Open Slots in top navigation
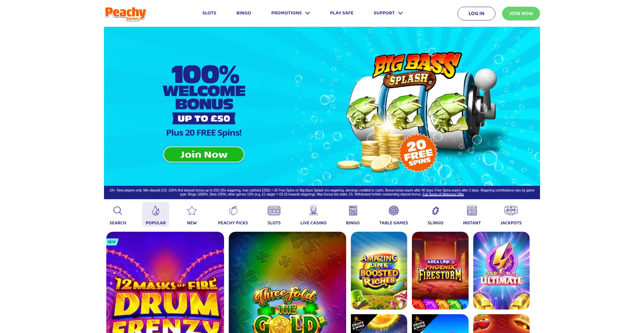The width and height of the screenshot is (644, 333). pyautogui.click(x=209, y=13)
